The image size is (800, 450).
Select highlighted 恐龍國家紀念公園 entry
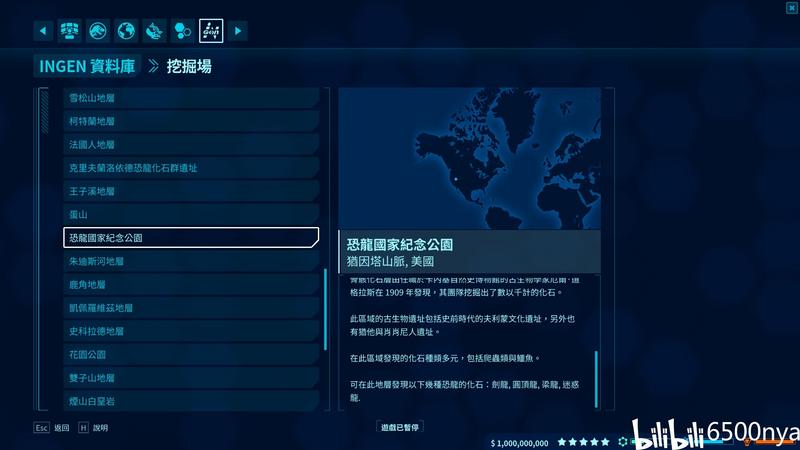pos(191,238)
